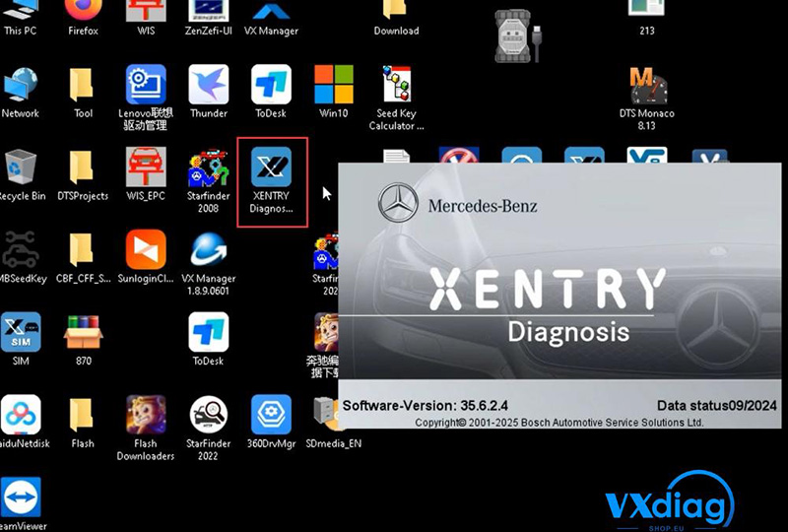Click the Data status09/2024 text
This screenshot has height=532, width=788.
pos(717,405)
